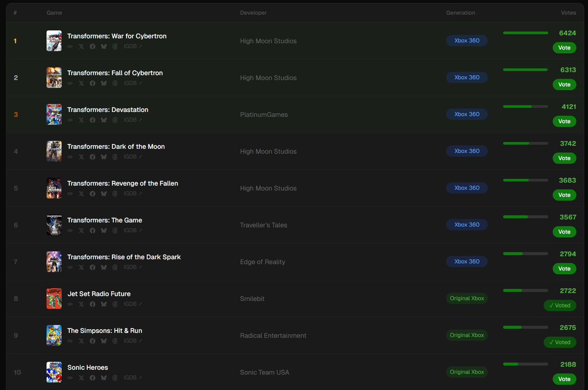Share Transformers: The Game on Bluesky

tap(104, 230)
